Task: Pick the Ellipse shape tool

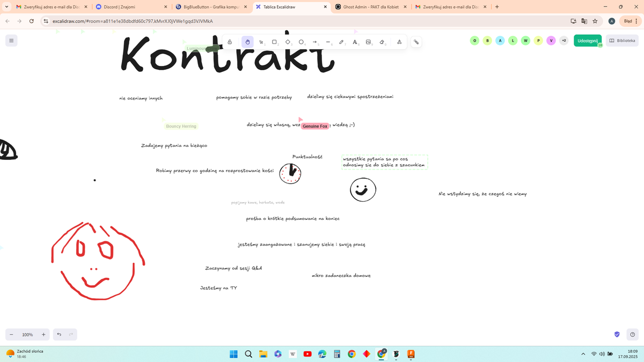Action: [301, 42]
